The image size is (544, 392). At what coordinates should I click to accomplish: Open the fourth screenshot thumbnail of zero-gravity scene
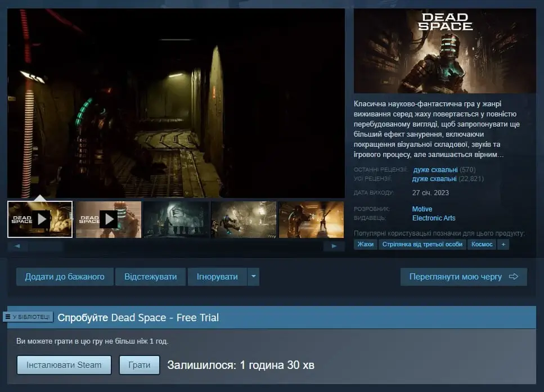click(244, 219)
